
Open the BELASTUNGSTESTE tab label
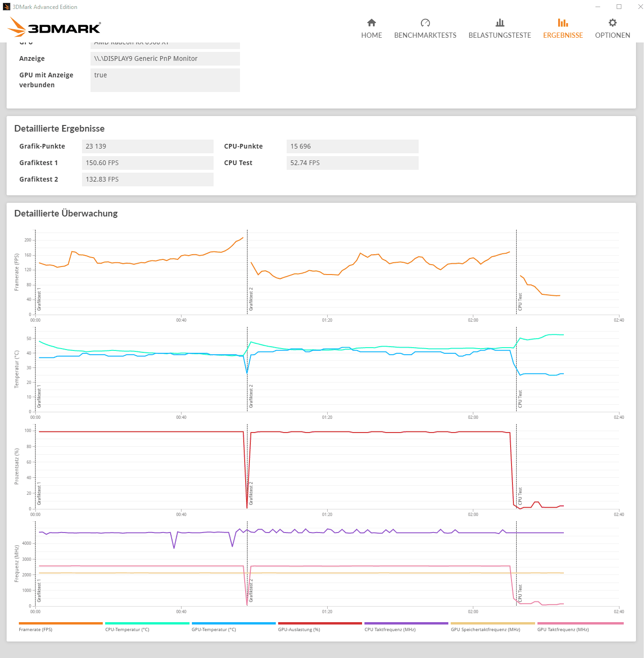click(x=500, y=35)
